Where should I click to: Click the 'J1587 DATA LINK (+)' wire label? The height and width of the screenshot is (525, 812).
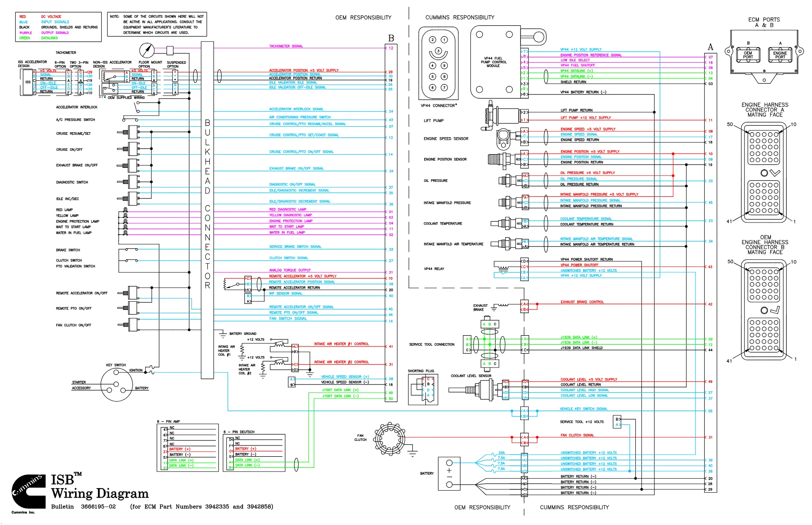point(340,390)
